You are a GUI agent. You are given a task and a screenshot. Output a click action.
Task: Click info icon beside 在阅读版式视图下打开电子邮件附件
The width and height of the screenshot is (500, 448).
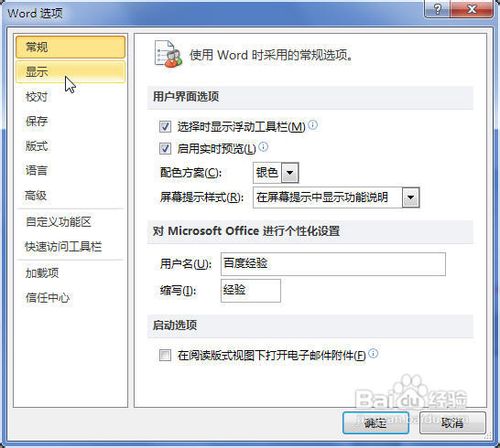click(374, 353)
